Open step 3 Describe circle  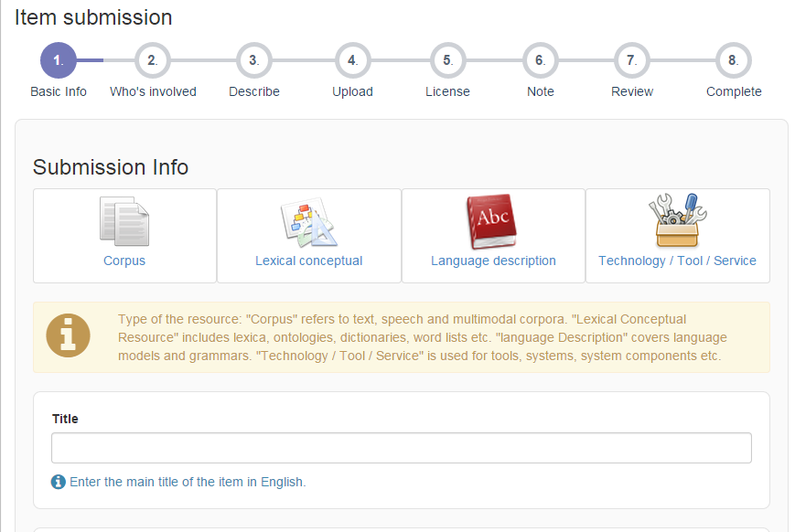point(254,60)
